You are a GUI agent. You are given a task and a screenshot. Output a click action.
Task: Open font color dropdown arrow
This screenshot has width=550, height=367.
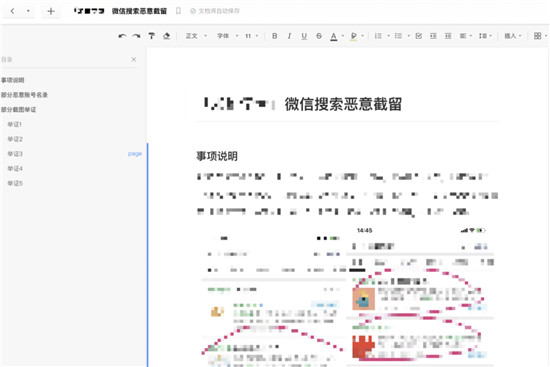343,36
